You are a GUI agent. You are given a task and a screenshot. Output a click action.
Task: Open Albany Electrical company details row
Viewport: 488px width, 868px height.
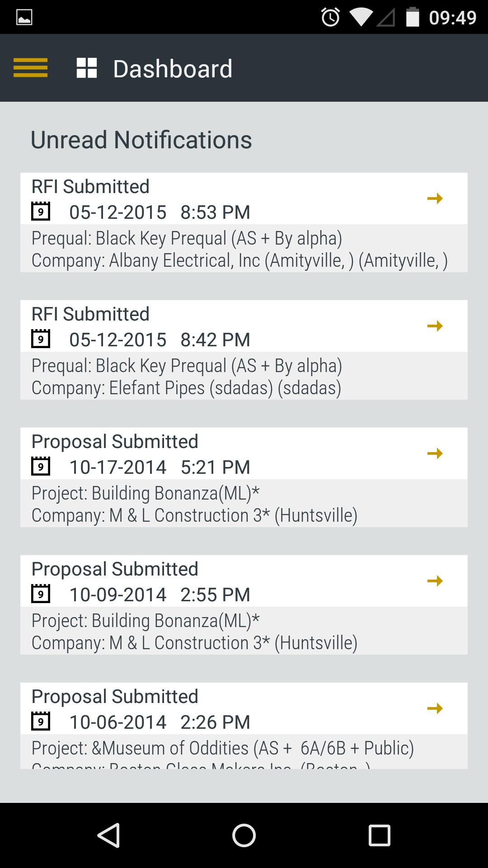click(x=239, y=260)
